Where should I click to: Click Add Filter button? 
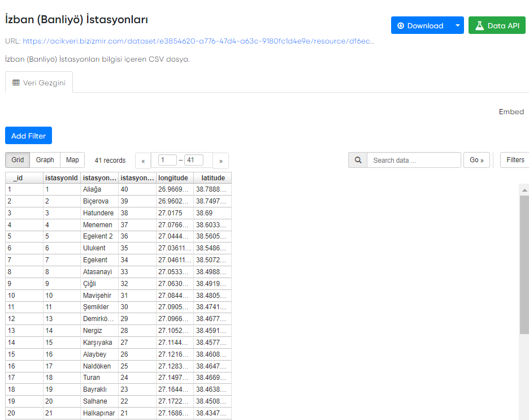[28, 136]
